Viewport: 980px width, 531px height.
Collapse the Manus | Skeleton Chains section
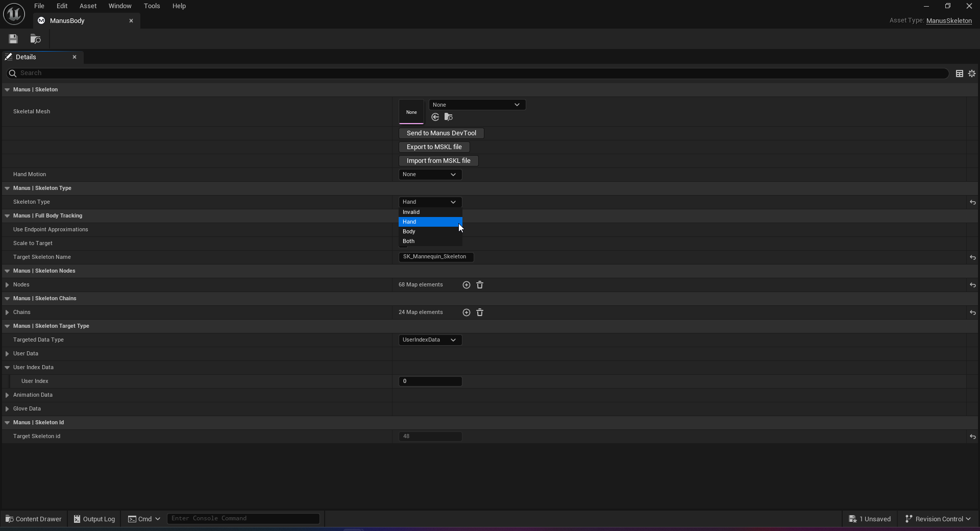point(7,299)
